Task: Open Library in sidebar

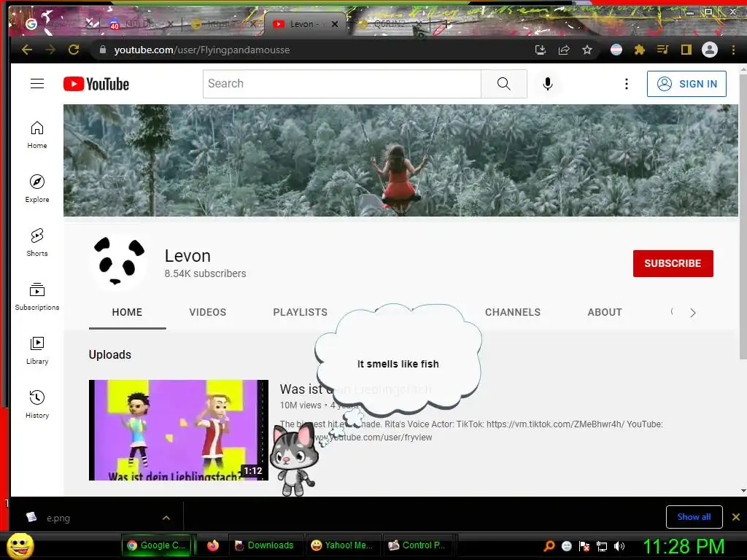Action: (x=37, y=351)
